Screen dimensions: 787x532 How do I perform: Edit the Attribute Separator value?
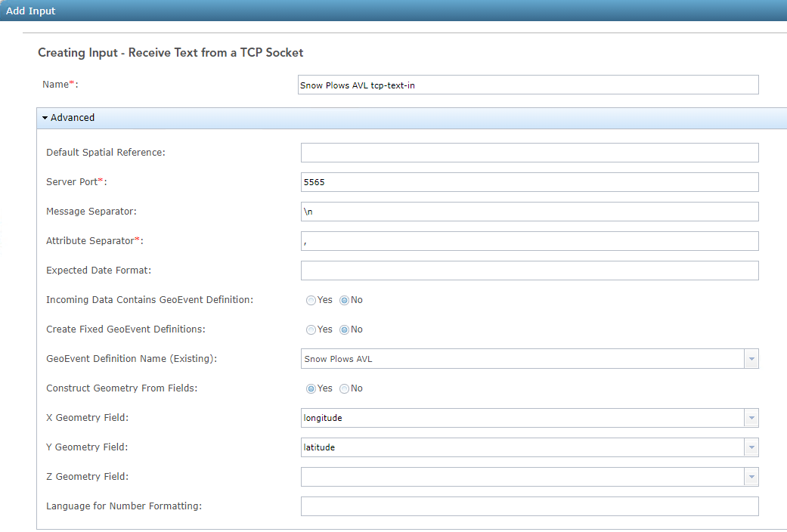529,240
